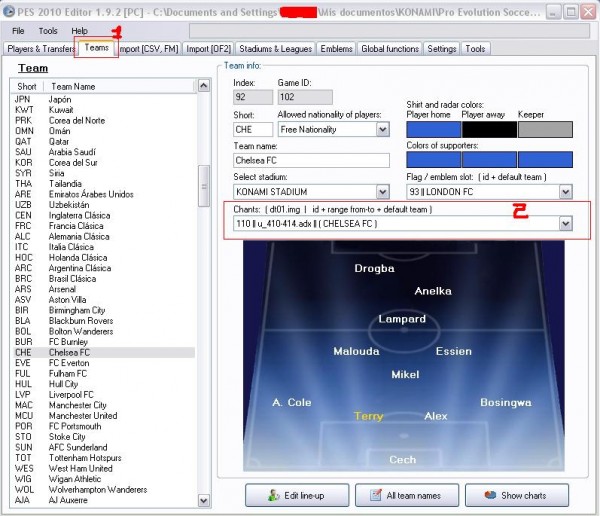The width and height of the screenshot is (600, 516).
Task: Select Chelsea FC team row
Action: click(104, 352)
